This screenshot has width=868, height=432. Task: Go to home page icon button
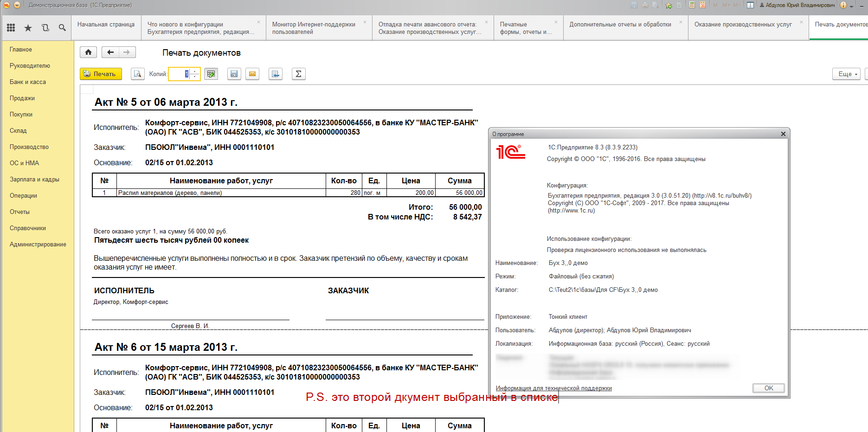88,52
